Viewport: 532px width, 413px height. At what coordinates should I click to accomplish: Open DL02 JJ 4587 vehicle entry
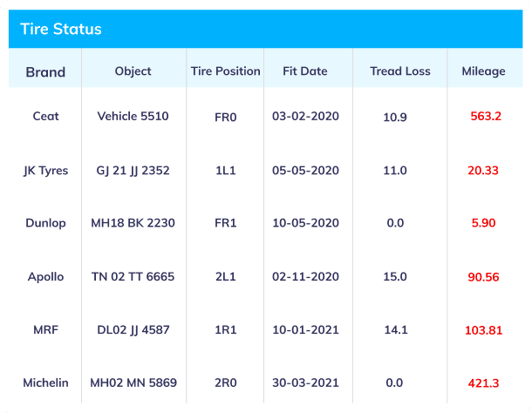coord(133,330)
